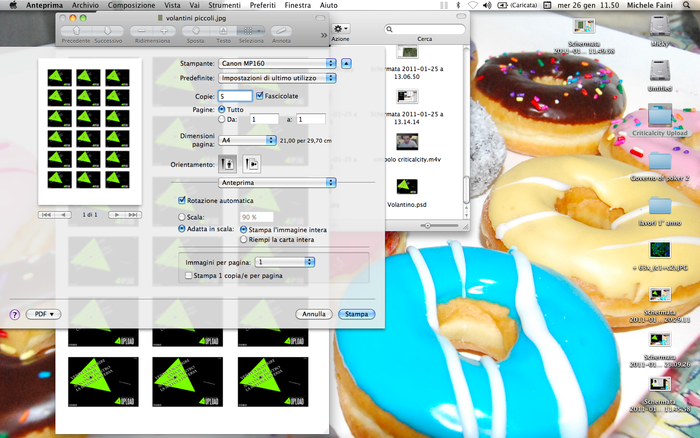Screen dimensions: 700x438
Task: Enable Stampa 1 copia/e per pagina
Action: click(x=189, y=275)
